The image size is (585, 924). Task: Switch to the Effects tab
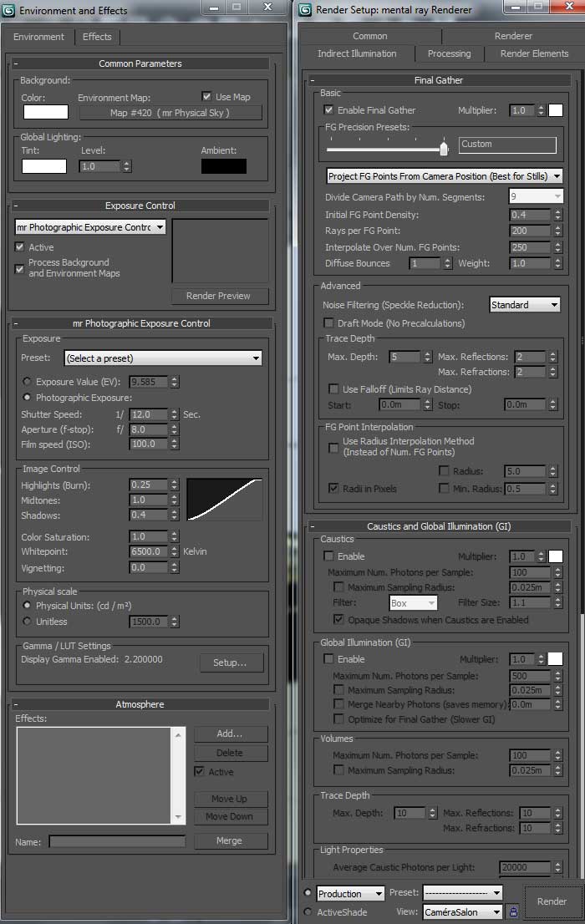pos(97,37)
